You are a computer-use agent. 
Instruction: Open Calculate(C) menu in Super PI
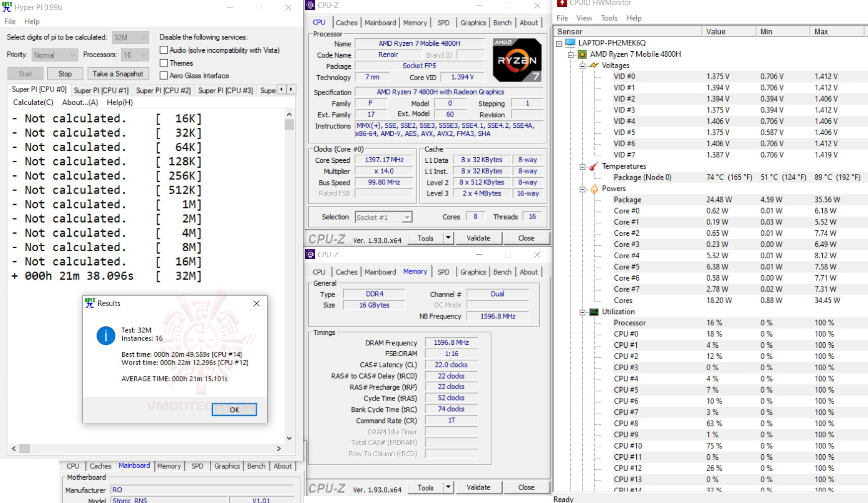pyautogui.click(x=33, y=102)
